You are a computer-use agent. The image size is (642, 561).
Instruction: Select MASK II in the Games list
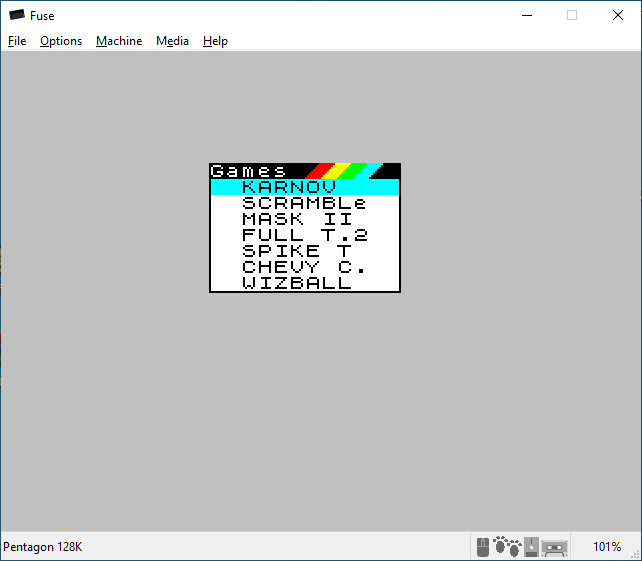click(x=305, y=219)
